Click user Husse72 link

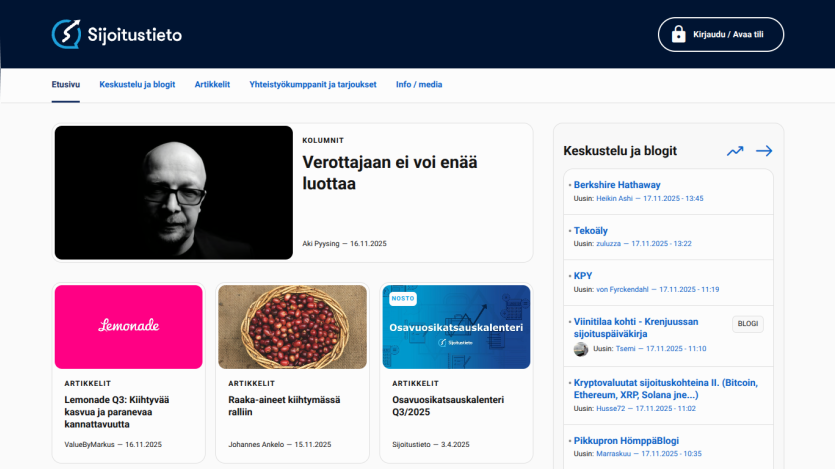610,409
